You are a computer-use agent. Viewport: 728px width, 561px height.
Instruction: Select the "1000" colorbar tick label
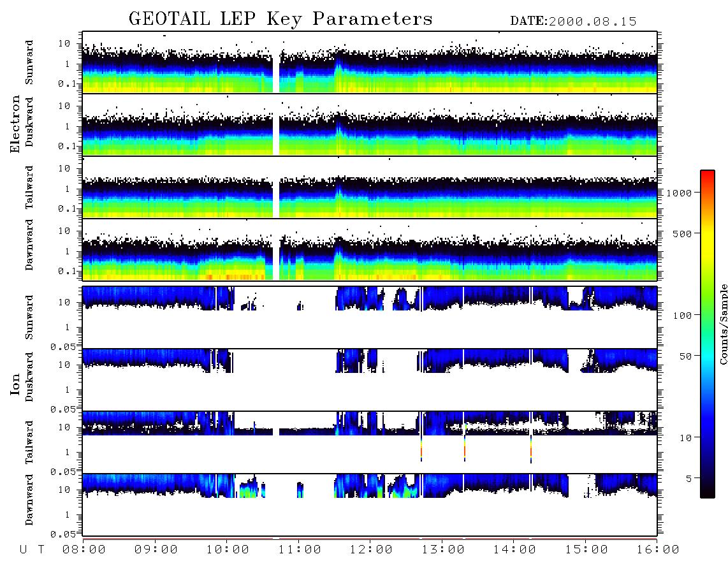click(x=679, y=193)
